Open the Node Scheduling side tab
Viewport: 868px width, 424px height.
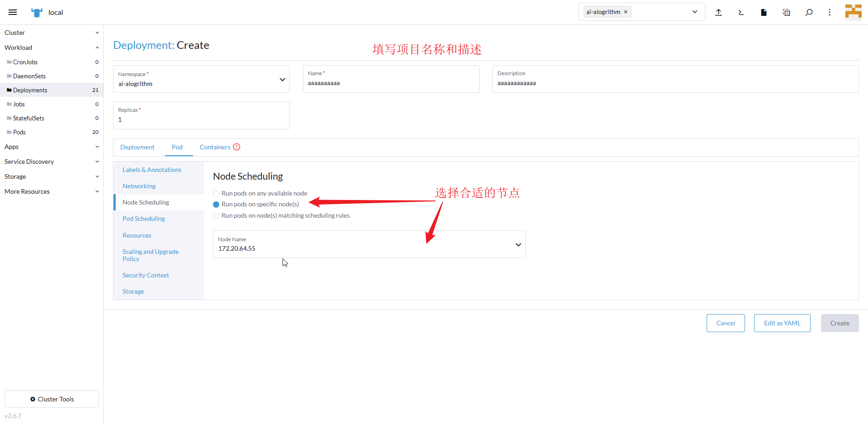pyautogui.click(x=159, y=202)
